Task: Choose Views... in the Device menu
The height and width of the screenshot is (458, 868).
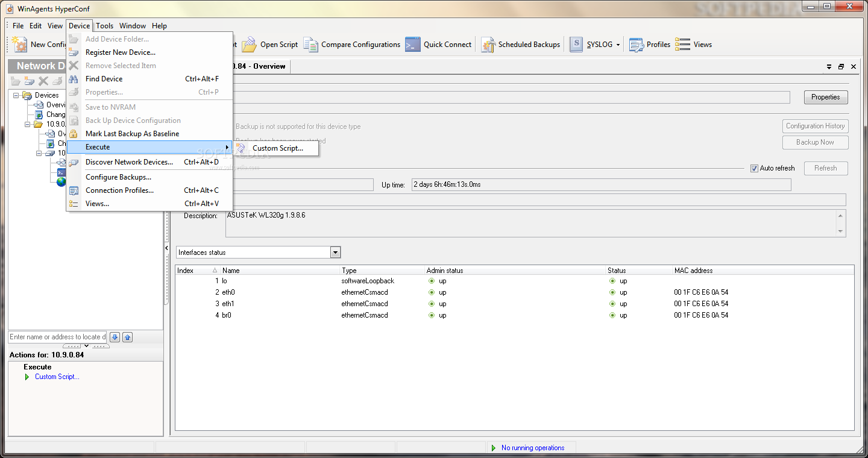Action: pos(149,204)
